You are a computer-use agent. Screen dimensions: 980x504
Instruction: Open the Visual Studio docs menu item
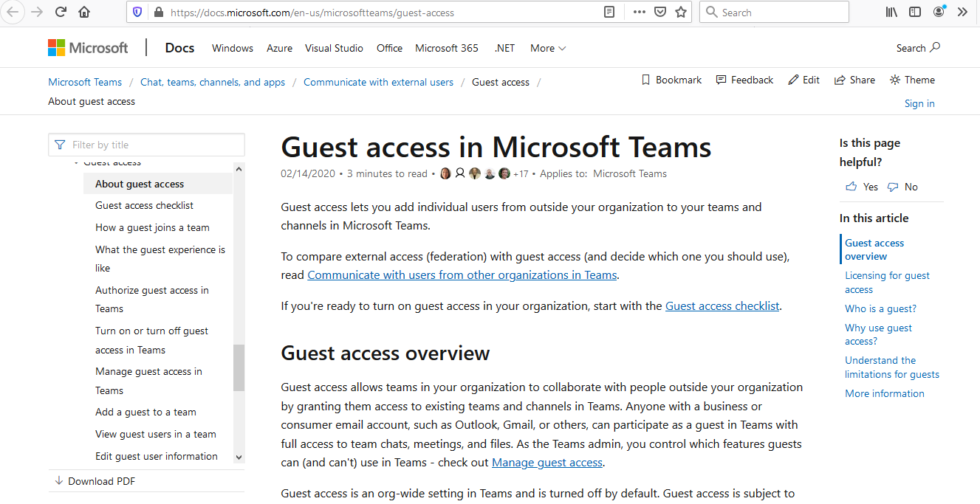click(334, 48)
